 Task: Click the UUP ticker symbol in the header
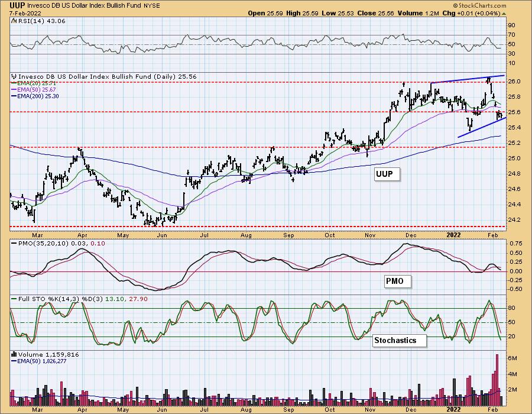(x=17, y=6)
